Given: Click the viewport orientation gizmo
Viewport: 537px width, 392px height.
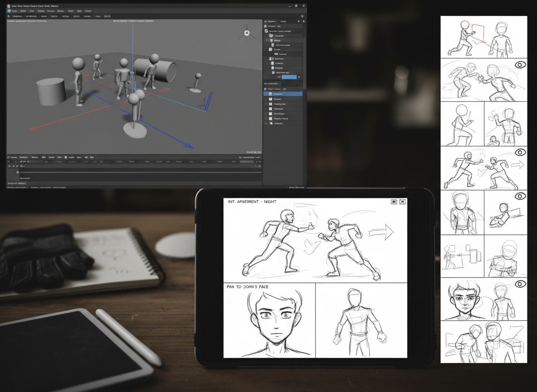Looking at the screenshot, I should pyautogui.click(x=247, y=33).
